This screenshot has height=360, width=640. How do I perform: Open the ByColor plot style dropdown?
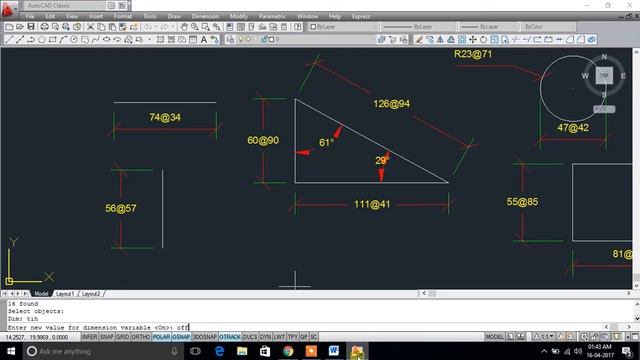[549, 27]
